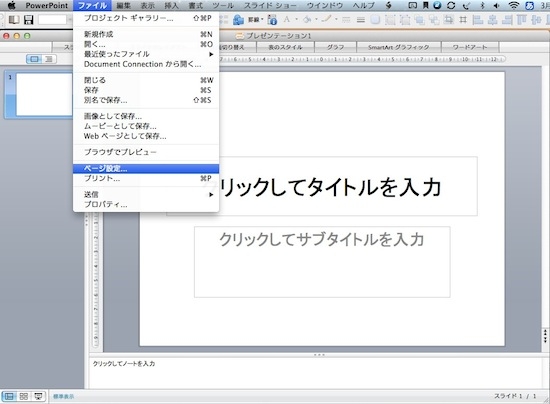This screenshot has width=550, height=404.
Task: Open the 挿入 menu in the menu bar
Action: tap(172, 5)
